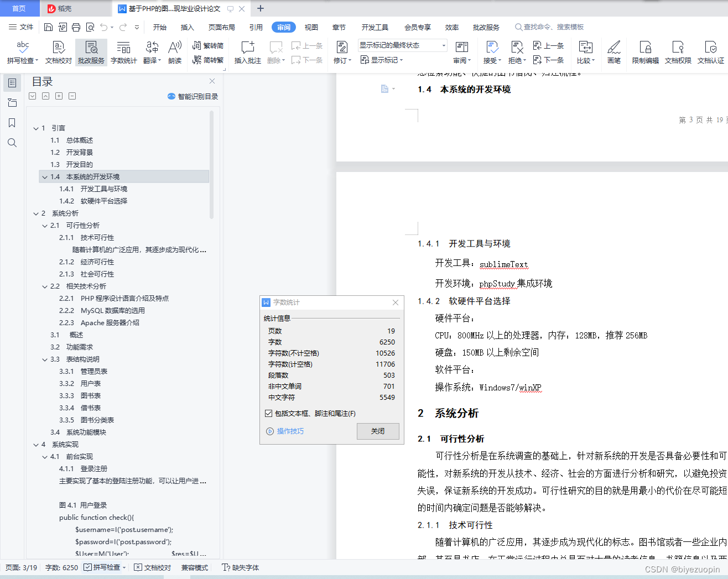Click the 查找命令、搜索模板 search field
The width and height of the screenshot is (728, 579).
[549, 27]
